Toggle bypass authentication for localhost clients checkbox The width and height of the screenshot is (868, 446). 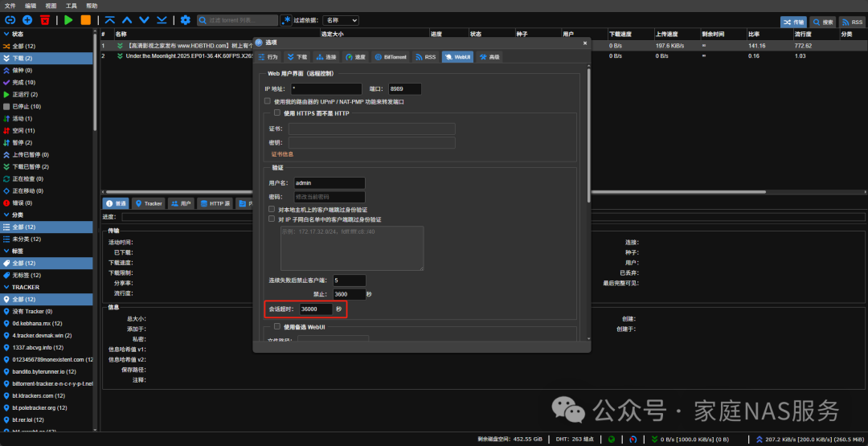[272, 209]
